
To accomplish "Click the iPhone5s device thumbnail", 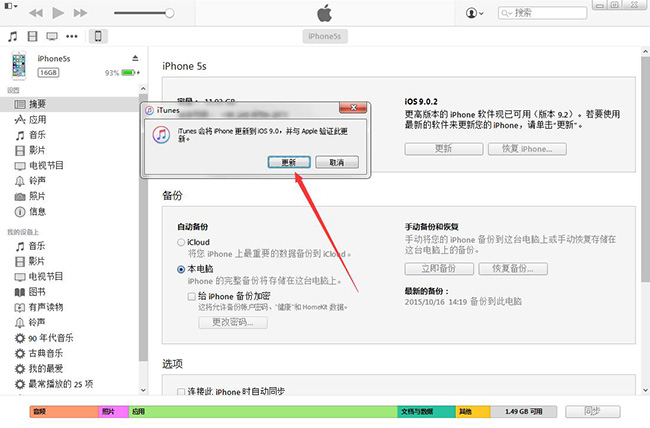I will click(19, 66).
